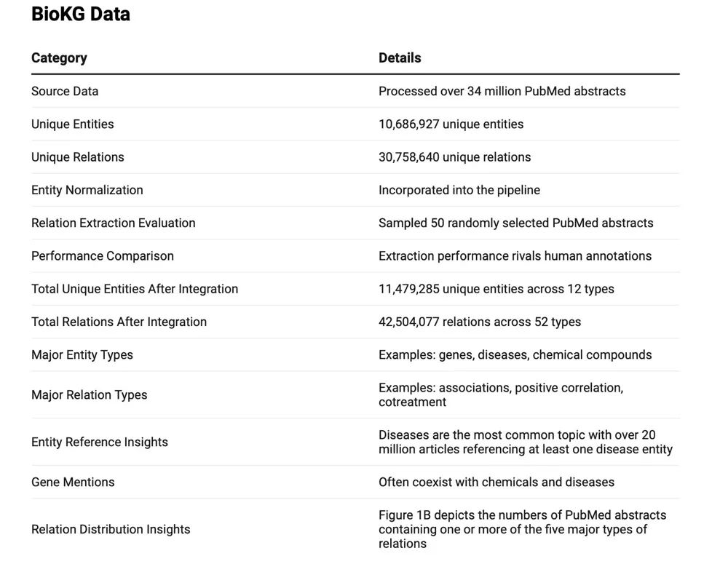The width and height of the screenshot is (728, 572).
Task: Click the Entity Reference Insights label
Action: pos(100,442)
